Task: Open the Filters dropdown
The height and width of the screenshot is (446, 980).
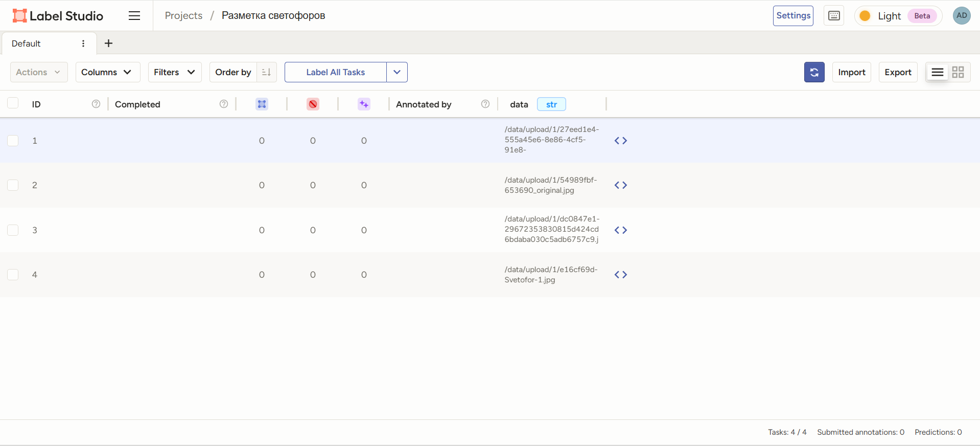Action: pyautogui.click(x=174, y=72)
